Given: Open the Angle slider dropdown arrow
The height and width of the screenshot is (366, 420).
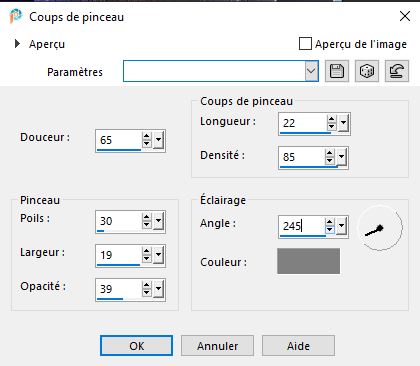Looking at the screenshot, I should pyautogui.click(x=342, y=225).
